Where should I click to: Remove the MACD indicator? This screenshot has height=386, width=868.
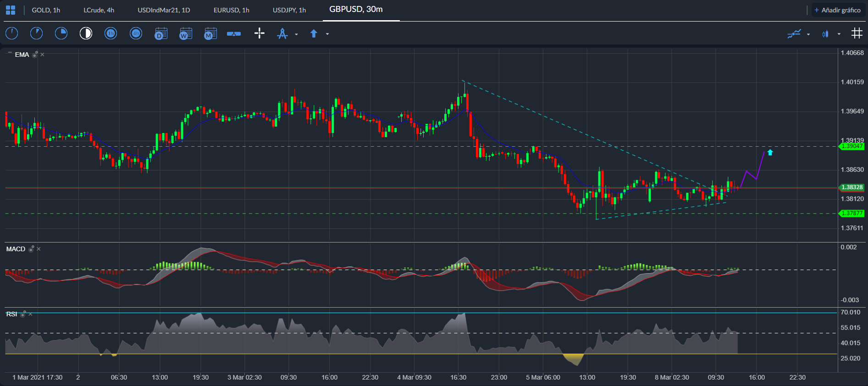point(39,249)
